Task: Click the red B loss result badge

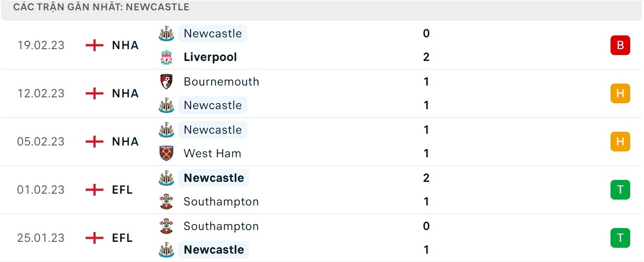Action: [620, 45]
